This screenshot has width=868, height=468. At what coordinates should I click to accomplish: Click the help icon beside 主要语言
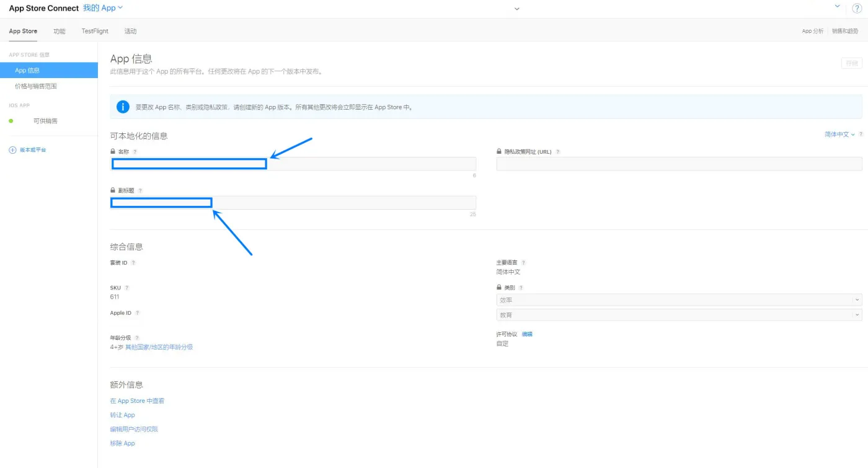tap(524, 263)
